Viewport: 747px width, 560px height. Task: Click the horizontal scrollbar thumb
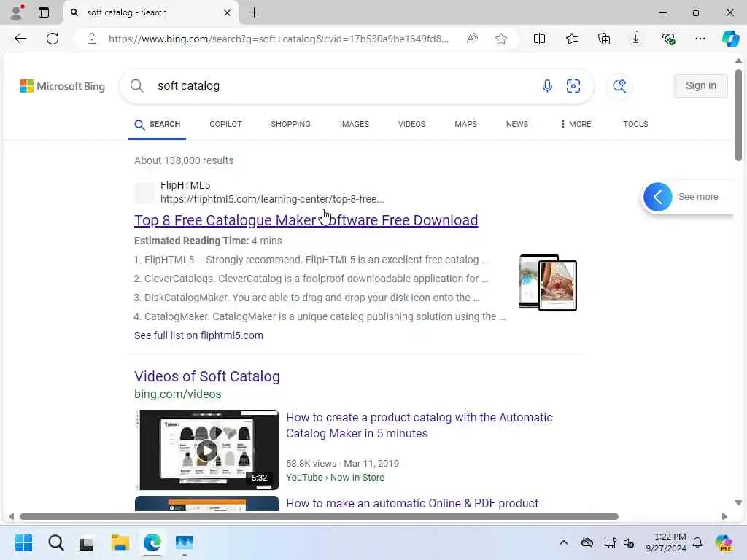(319, 517)
